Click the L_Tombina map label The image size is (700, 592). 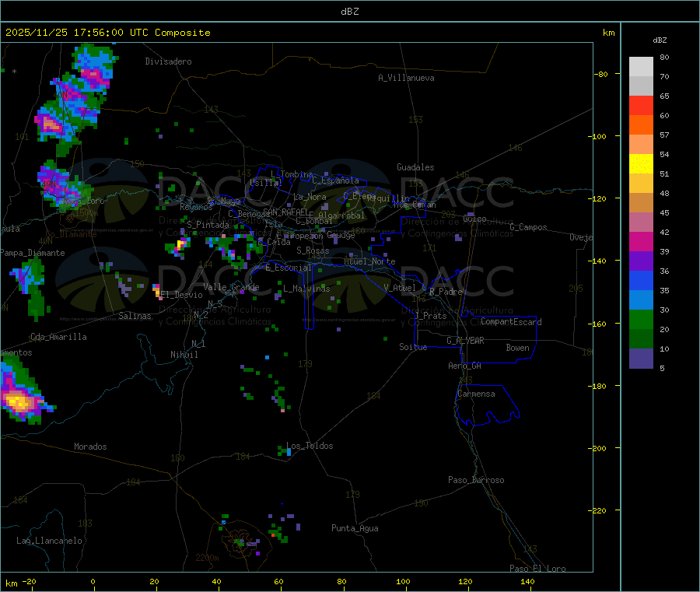coord(292,174)
